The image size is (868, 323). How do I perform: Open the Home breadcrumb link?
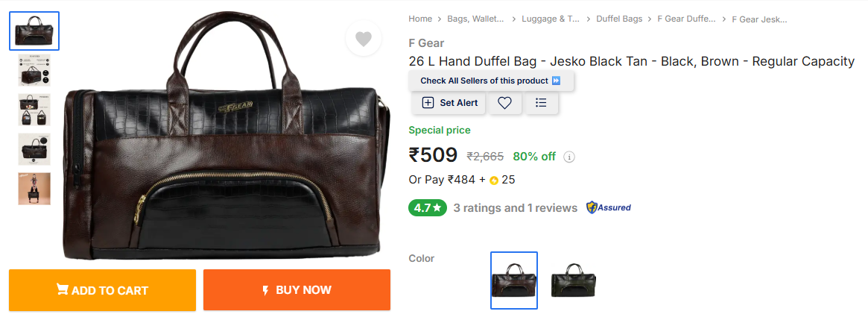(420, 19)
